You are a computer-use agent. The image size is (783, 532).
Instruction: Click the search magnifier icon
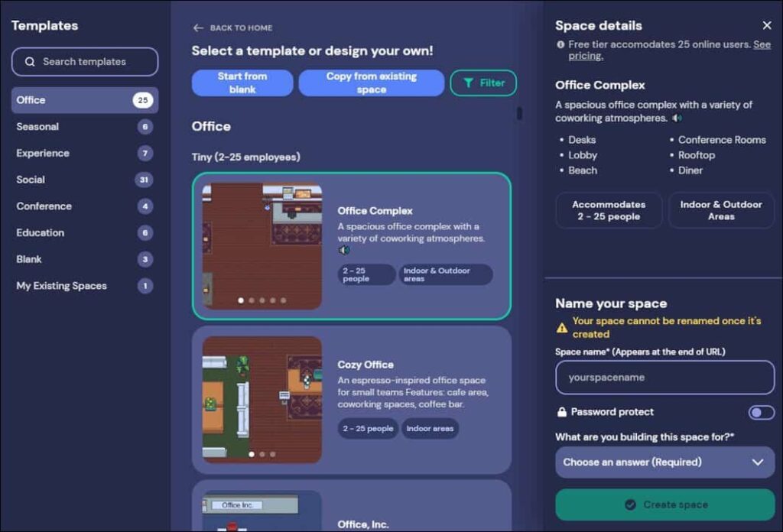click(x=30, y=62)
